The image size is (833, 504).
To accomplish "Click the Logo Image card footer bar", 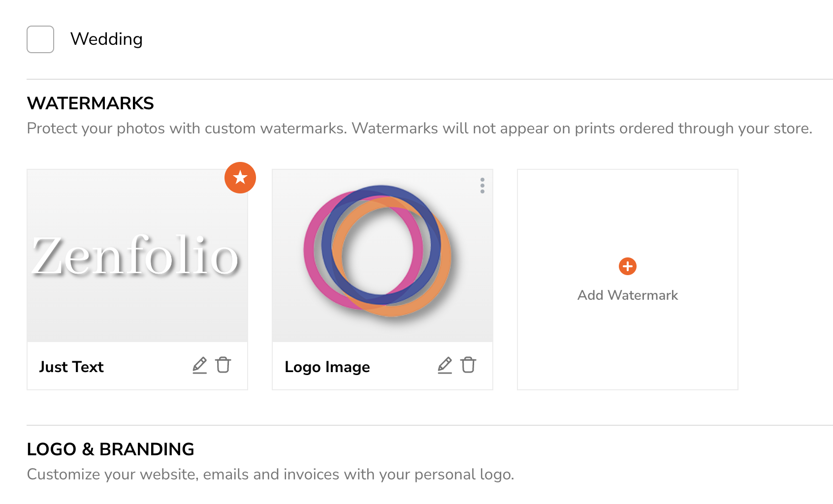I will click(383, 366).
